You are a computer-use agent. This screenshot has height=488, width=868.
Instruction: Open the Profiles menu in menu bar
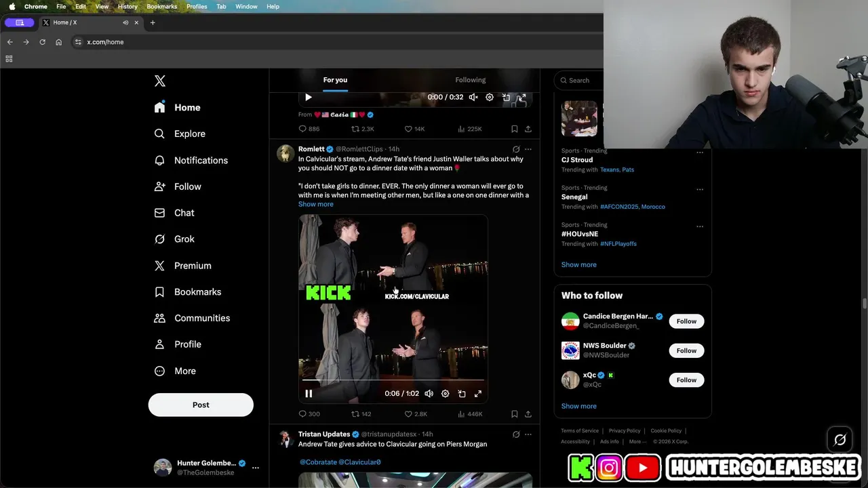pos(197,6)
